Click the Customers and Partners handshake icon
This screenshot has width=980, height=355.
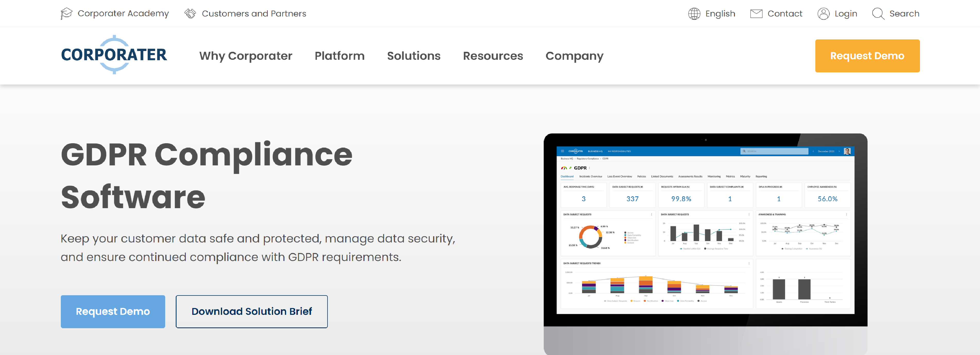pyautogui.click(x=190, y=14)
